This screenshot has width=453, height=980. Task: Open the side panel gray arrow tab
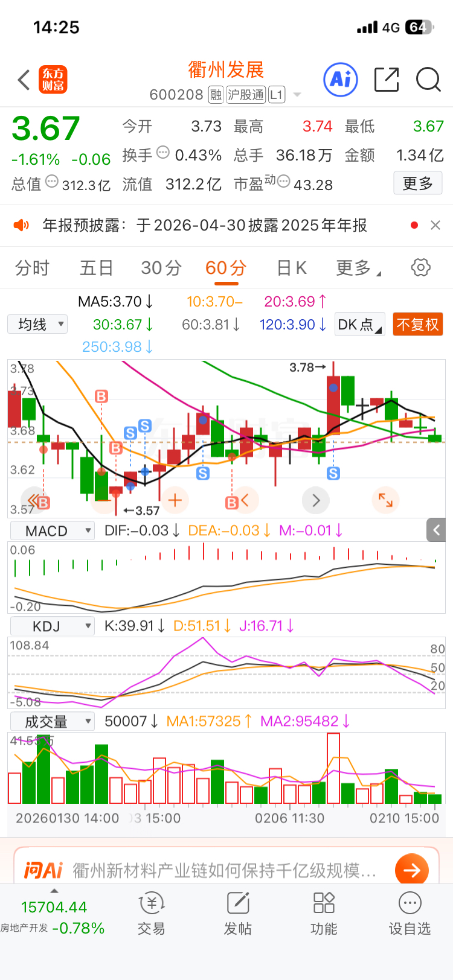(x=435, y=530)
